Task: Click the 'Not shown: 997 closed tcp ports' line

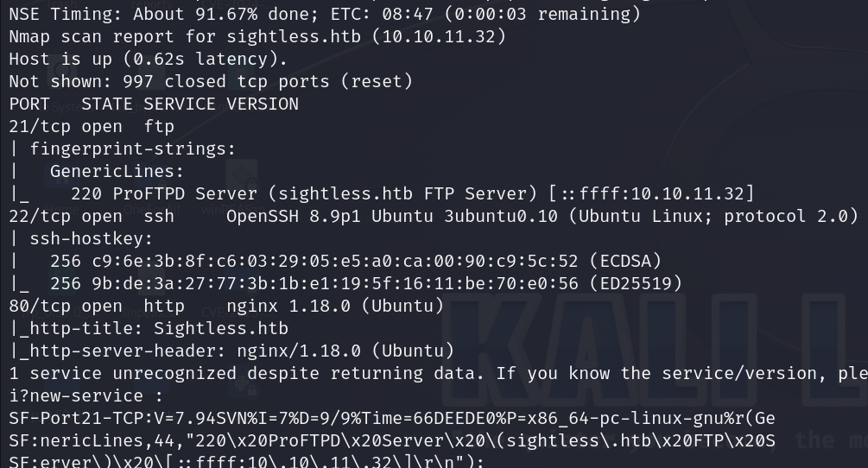Action: [x=211, y=81]
